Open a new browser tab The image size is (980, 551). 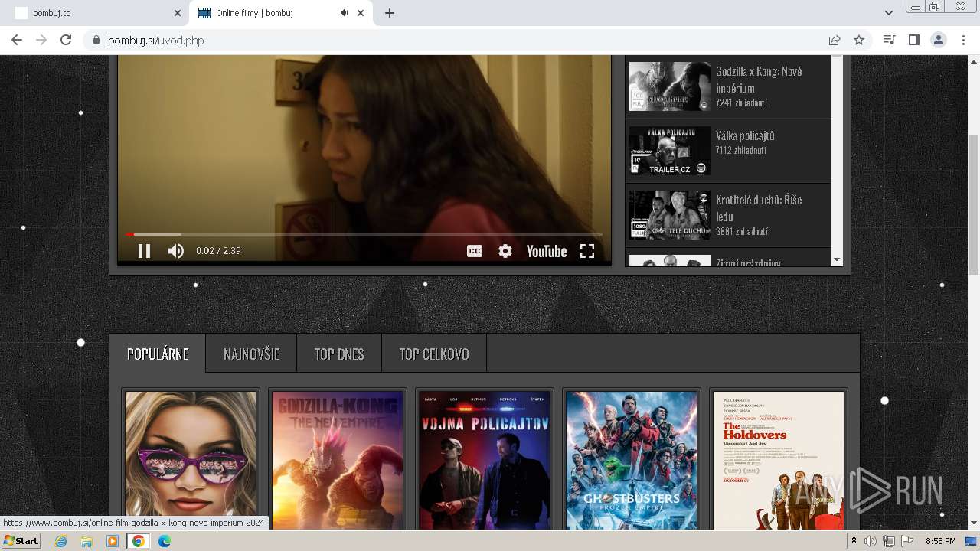(x=390, y=13)
